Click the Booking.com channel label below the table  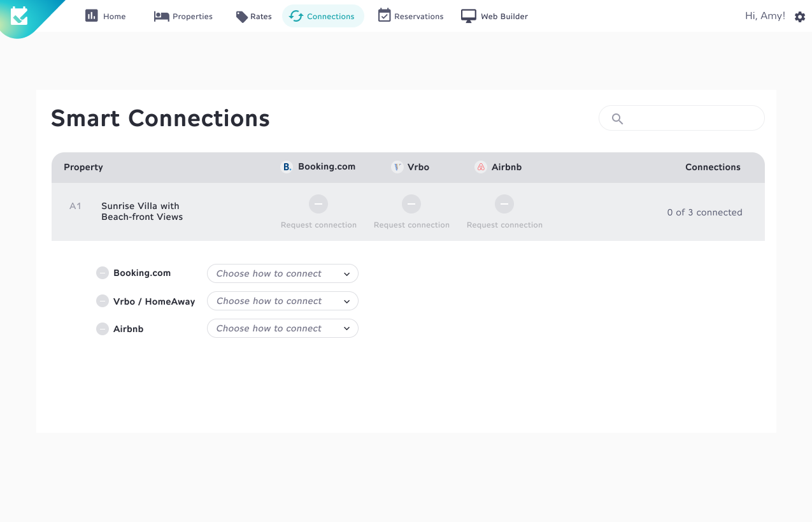[142, 273]
